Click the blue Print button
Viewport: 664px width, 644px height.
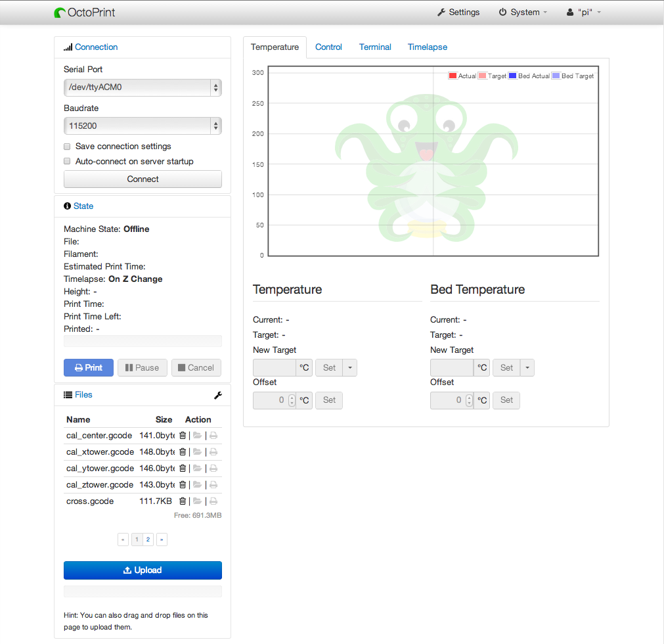click(x=89, y=368)
